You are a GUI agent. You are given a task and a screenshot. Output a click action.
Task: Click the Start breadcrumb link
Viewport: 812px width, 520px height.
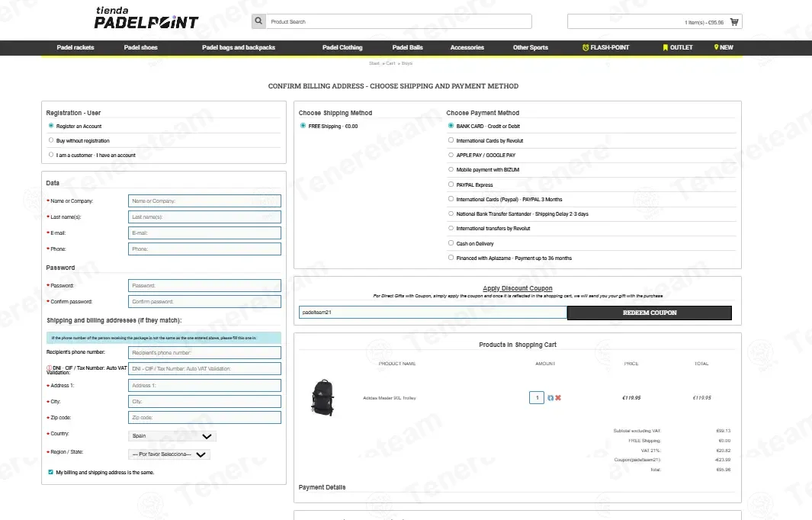click(x=374, y=63)
